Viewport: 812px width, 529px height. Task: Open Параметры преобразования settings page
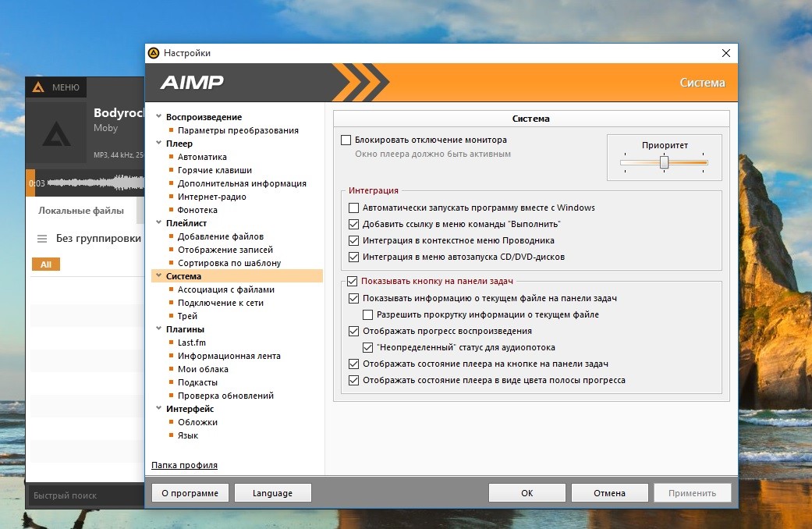238,130
